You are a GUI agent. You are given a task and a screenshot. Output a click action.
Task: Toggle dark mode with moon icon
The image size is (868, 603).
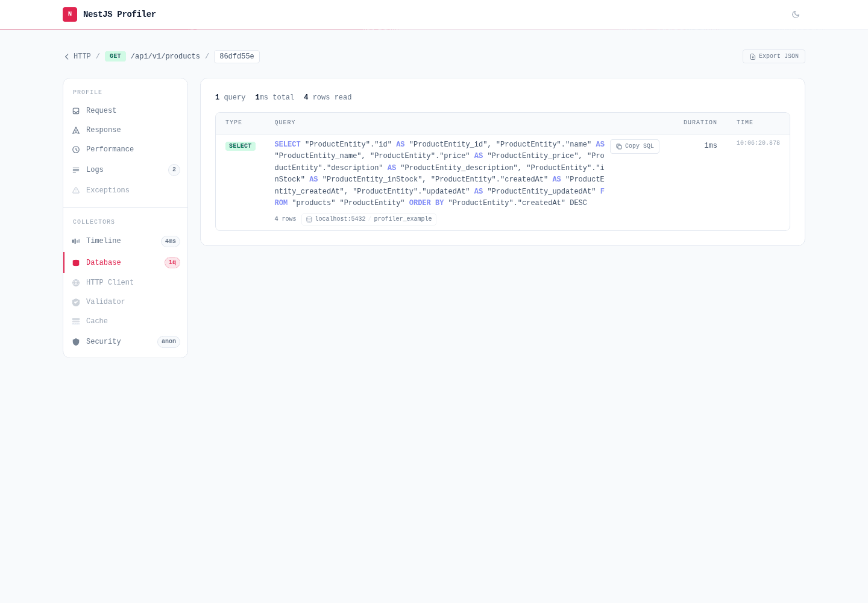tap(796, 14)
